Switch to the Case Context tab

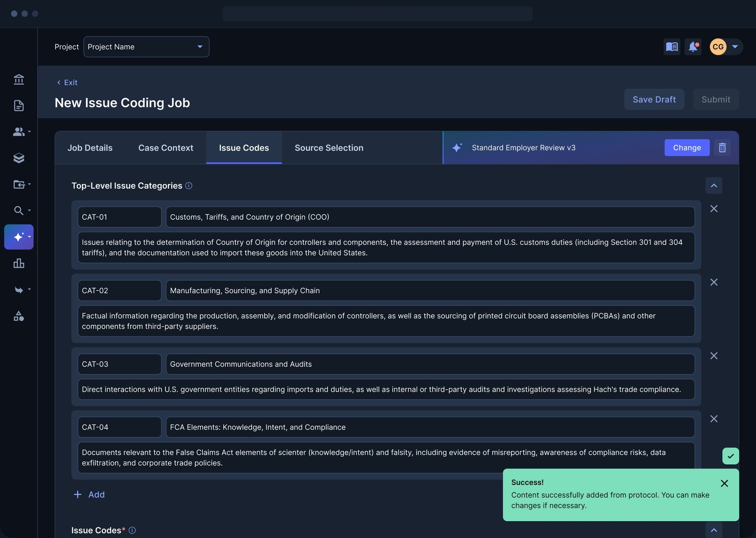click(x=166, y=148)
